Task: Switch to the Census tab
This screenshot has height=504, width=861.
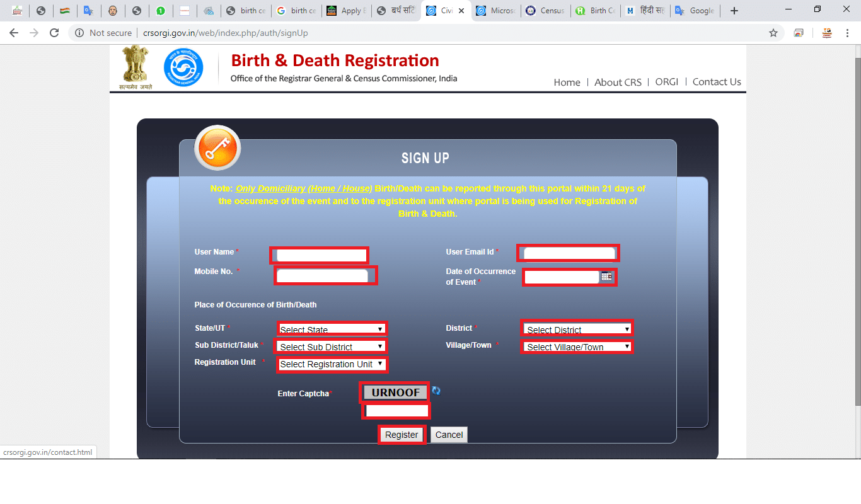Action: click(x=546, y=11)
